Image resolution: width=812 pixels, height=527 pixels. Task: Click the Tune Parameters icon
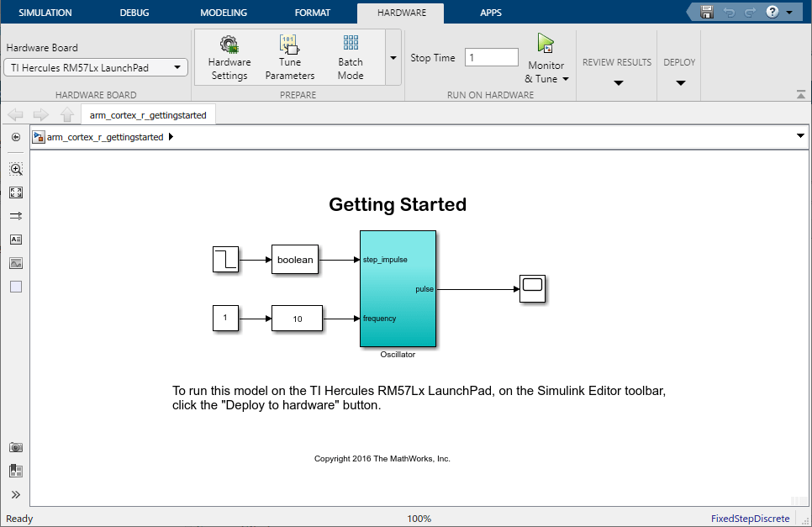[x=289, y=57]
